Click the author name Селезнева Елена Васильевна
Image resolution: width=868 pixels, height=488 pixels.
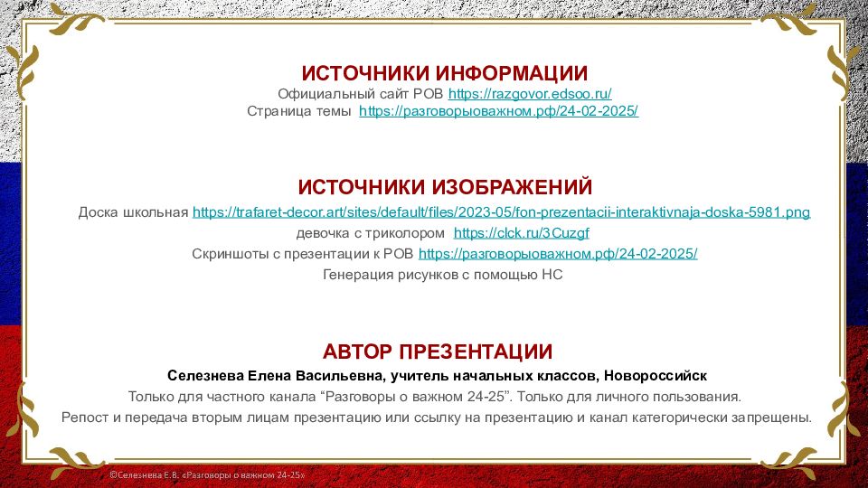(x=275, y=376)
